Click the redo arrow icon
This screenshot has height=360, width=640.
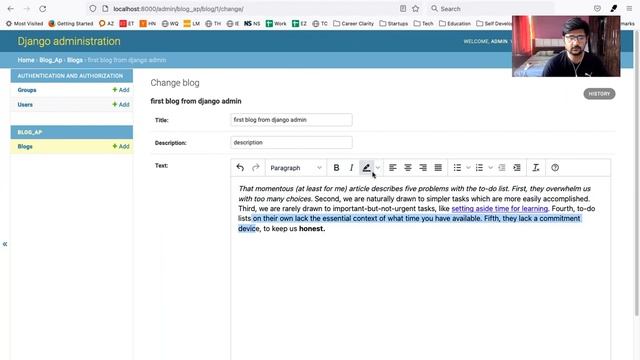click(256, 168)
